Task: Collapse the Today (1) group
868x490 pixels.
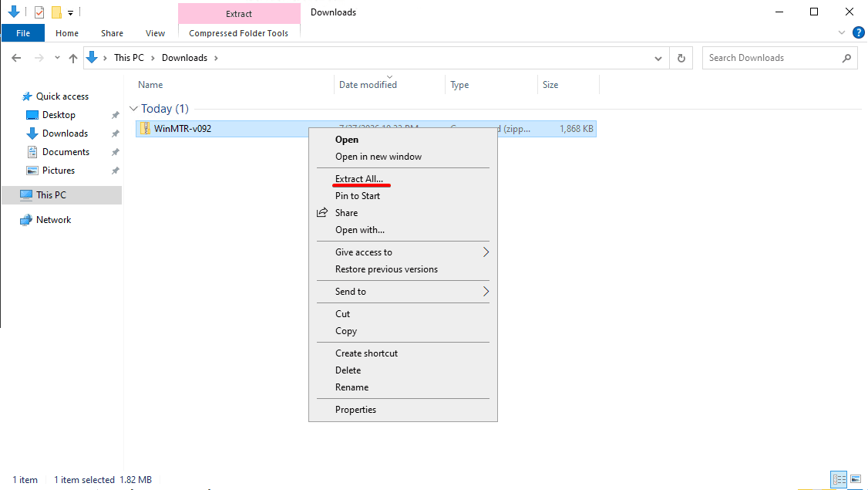Action: click(x=133, y=109)
